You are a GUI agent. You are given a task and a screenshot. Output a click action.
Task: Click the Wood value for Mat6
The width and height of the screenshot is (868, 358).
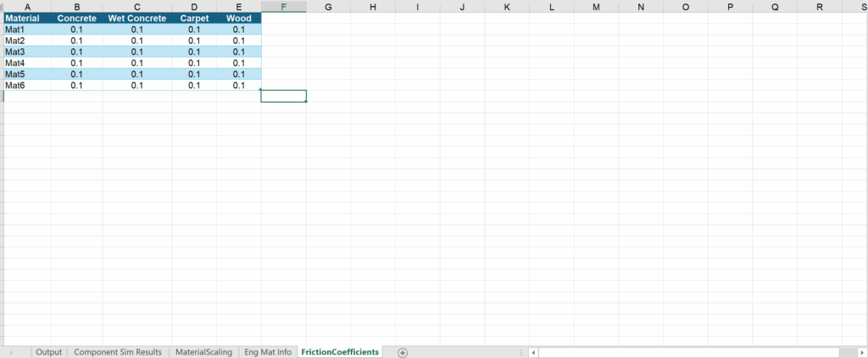point(238,85)
